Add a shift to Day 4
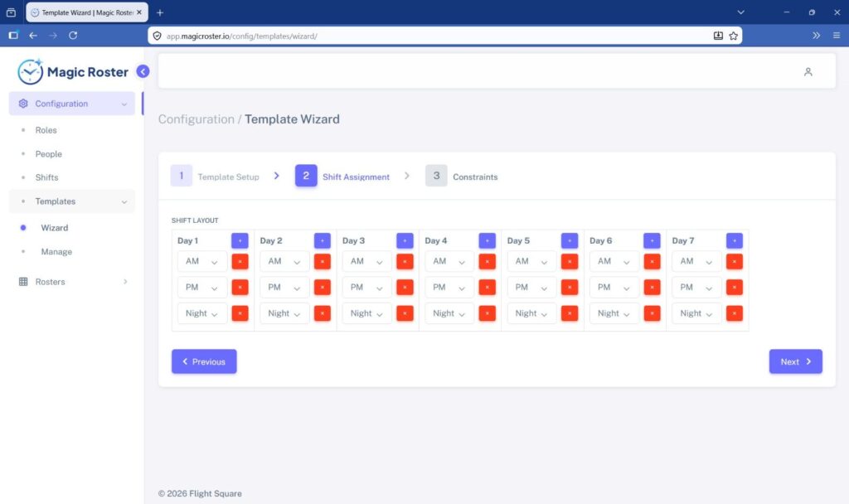Image resolution: width=849 pixels, height=504 pixels. pos(487,240)
